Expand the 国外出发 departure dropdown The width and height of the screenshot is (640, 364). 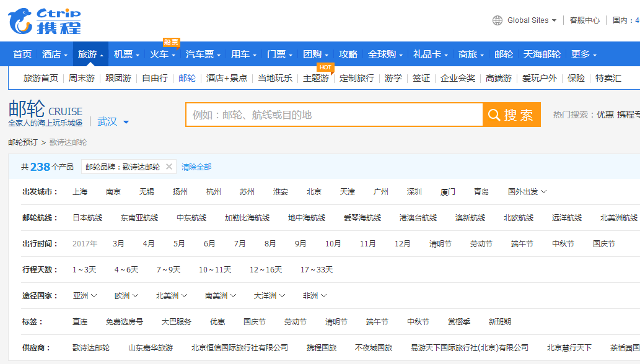click(527, 192)
